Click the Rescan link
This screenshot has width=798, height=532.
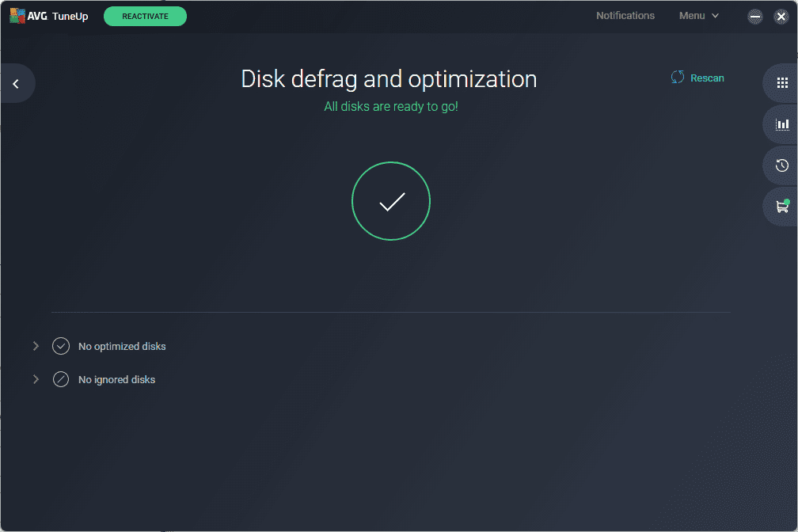[x=697, y=78]
